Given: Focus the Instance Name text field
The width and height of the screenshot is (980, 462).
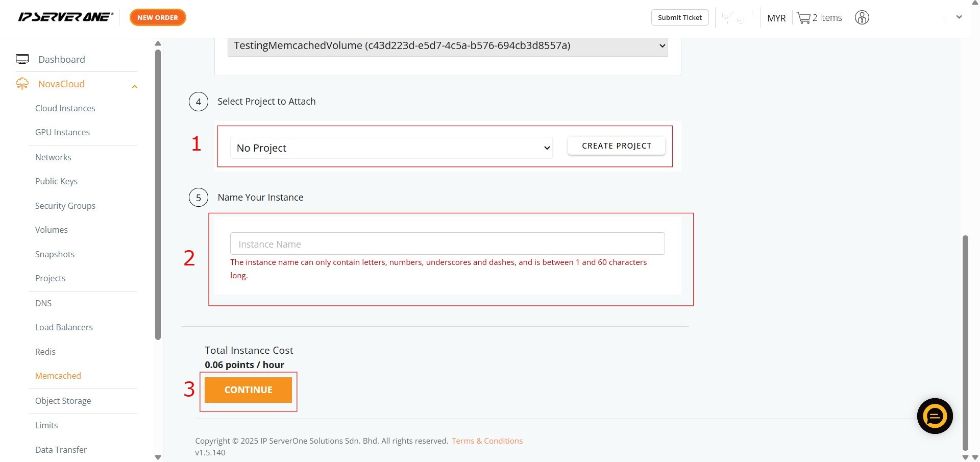Looking at the screenshot, I should coord(447,244).
